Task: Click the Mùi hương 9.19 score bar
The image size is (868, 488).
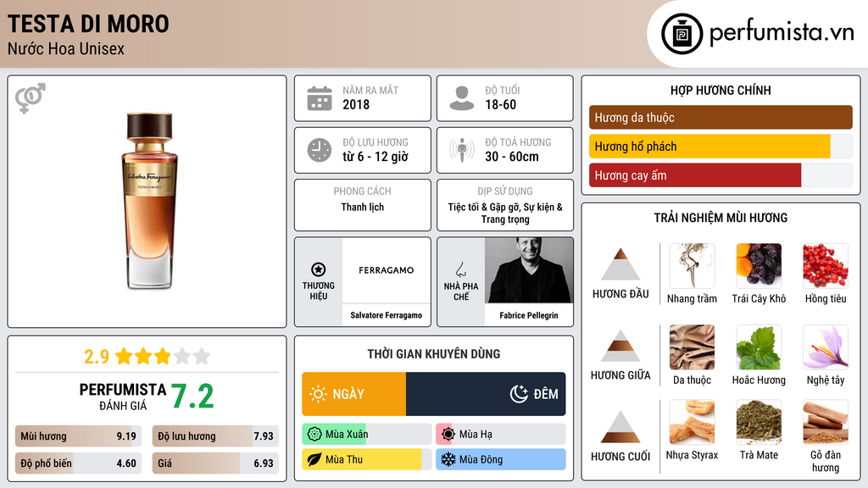Action: click(78, 436)
